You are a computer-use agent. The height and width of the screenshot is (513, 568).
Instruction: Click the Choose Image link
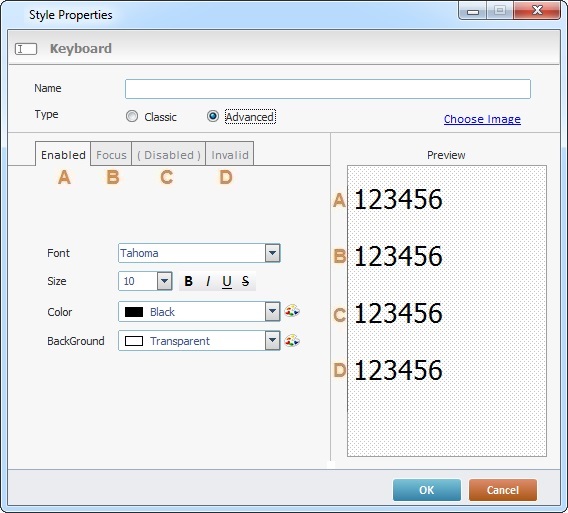point(482,119)
